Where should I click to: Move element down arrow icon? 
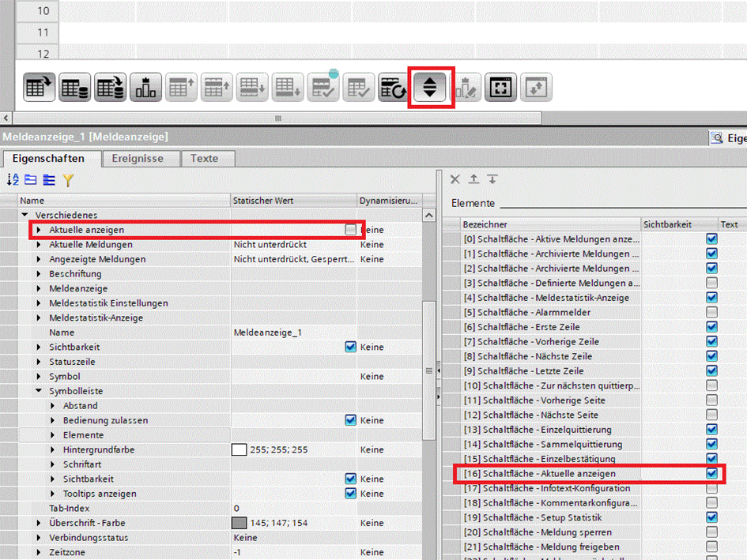492,179
